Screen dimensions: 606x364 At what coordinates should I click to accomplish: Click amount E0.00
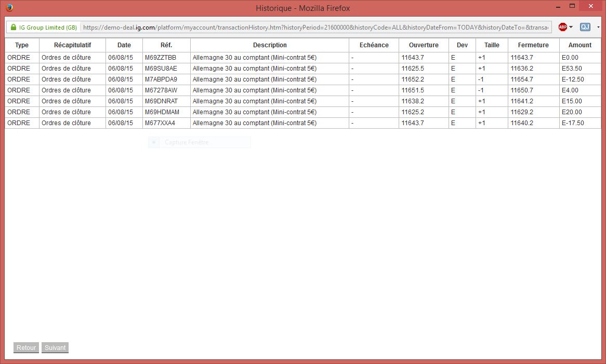[x=570, y=58]
